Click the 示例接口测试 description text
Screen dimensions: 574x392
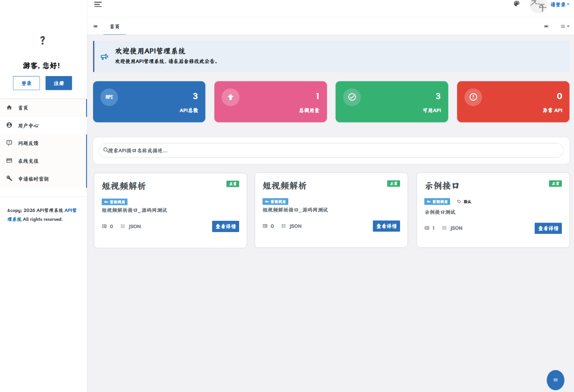click(x=440, y=212)
